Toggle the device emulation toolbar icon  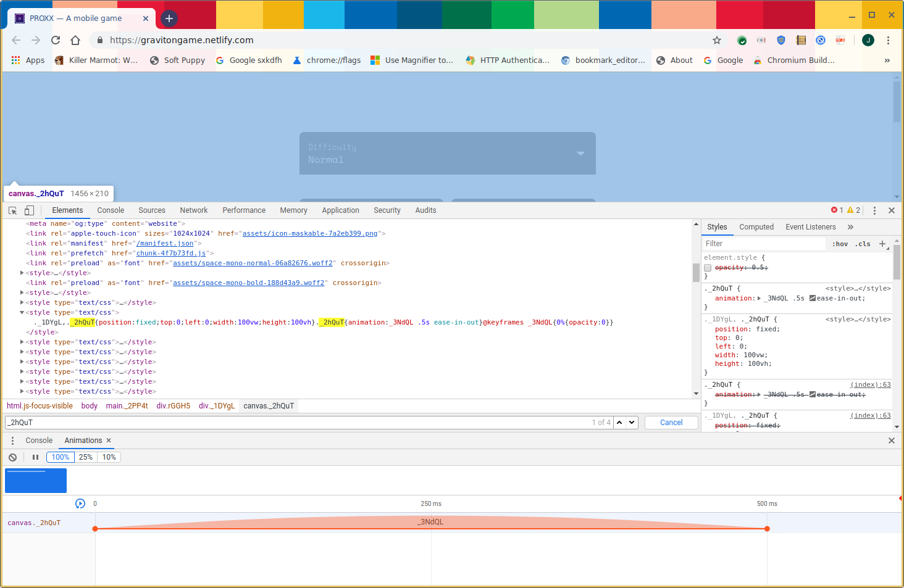[x=28, y=210]
